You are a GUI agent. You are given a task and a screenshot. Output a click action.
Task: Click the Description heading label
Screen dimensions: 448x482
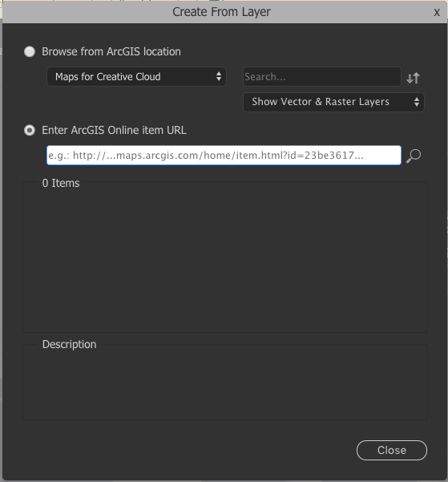[69, 344]
